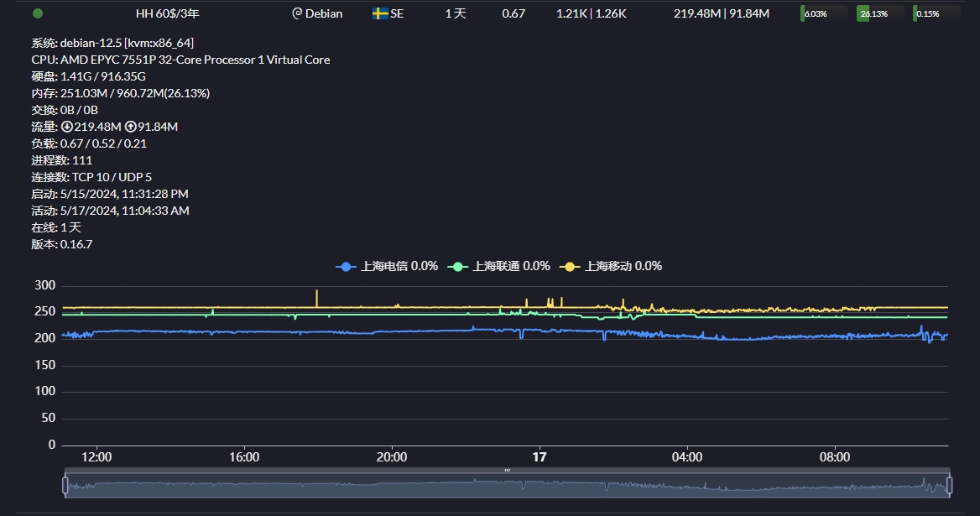The width and height of the screenshot is (980, 516).
Task: Click the 版本 line showing 0.16.7
Action: (x=62, y=245)
